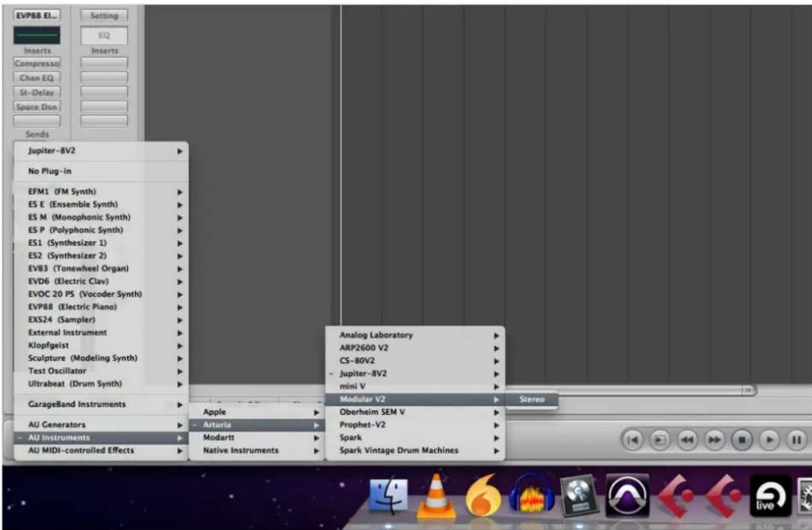This screenshot has height=530, width=812.
Task: Select ES1 (Synthesizer 1)
Action: coord(101,243)
